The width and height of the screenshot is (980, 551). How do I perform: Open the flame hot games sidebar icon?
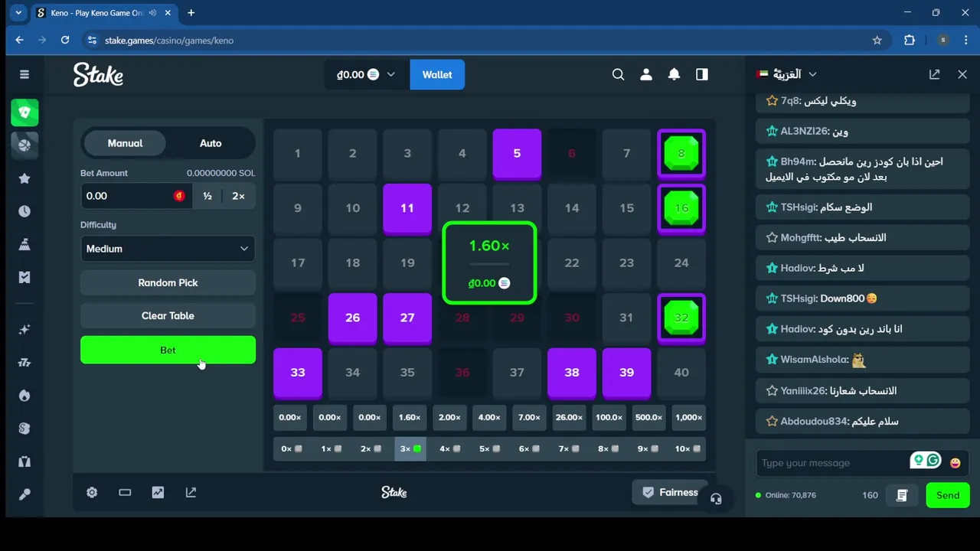tap(24, 396)
